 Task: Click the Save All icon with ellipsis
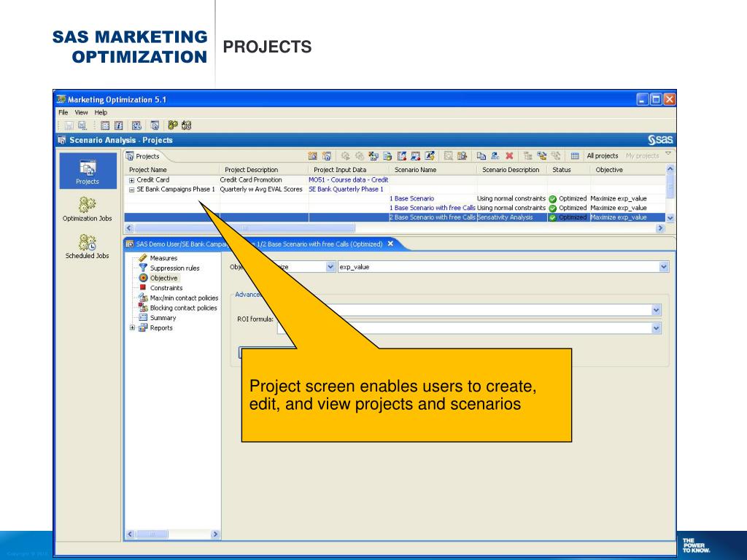click(x=82, y=125)
